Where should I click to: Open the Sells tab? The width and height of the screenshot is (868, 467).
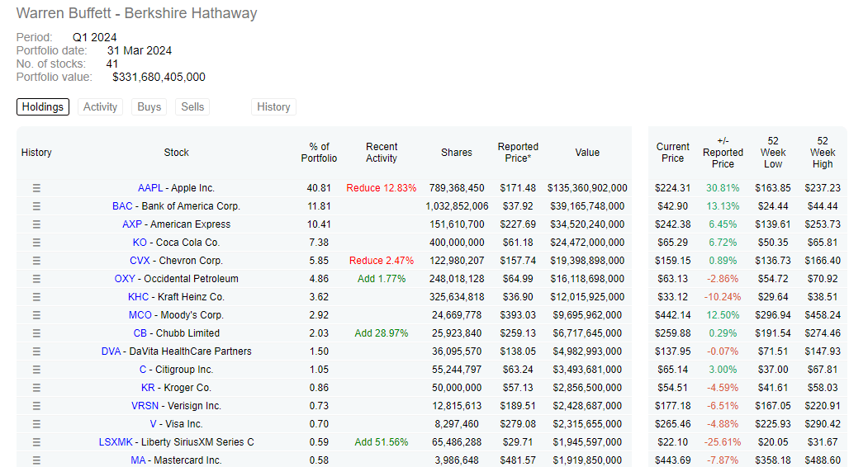click(x=192, y=106)
